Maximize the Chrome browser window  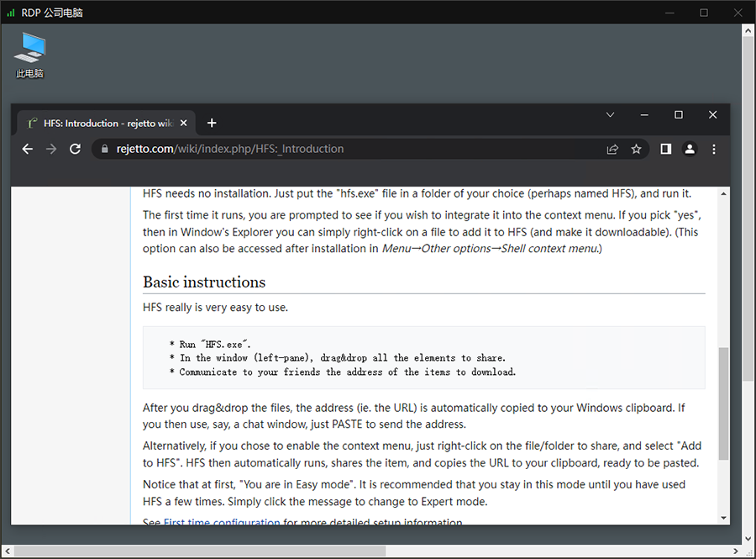tap(679, 115)
